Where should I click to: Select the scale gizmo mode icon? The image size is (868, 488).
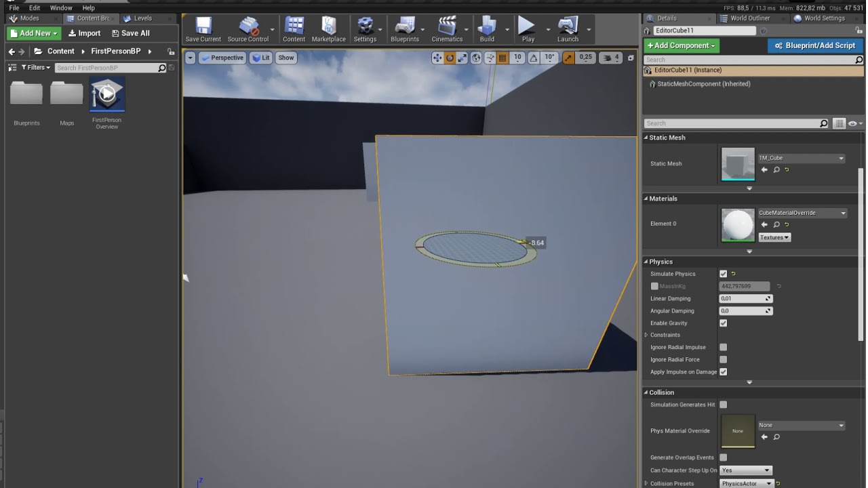462,58
